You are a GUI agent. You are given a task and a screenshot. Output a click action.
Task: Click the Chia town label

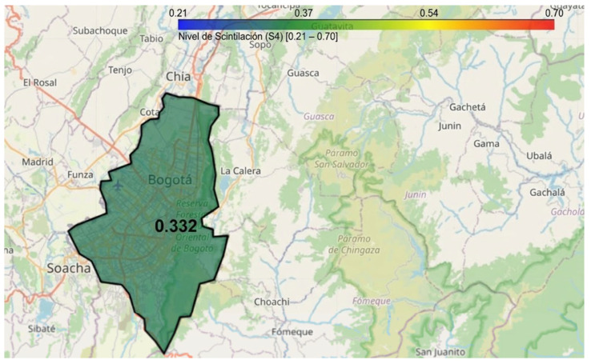point(179,77)
